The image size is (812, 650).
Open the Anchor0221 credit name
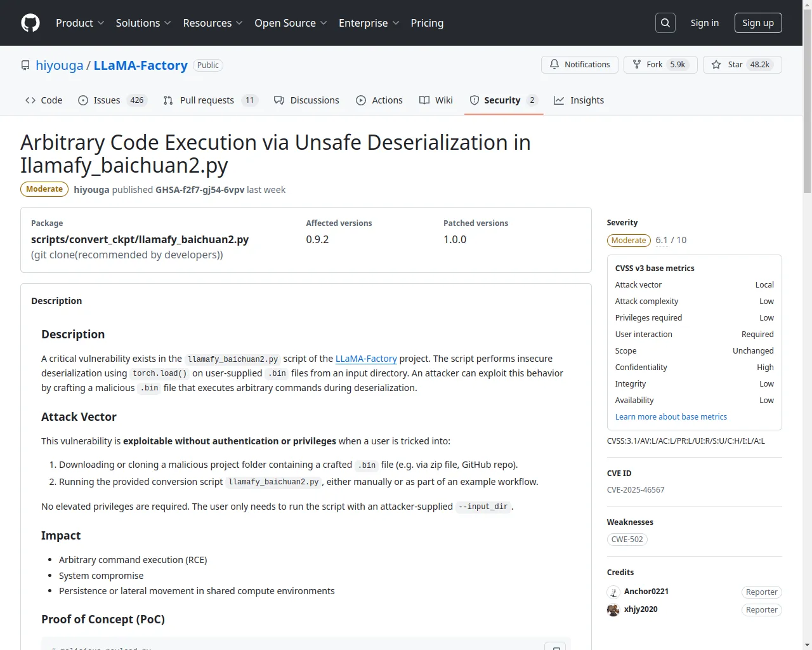pos(646,592)
